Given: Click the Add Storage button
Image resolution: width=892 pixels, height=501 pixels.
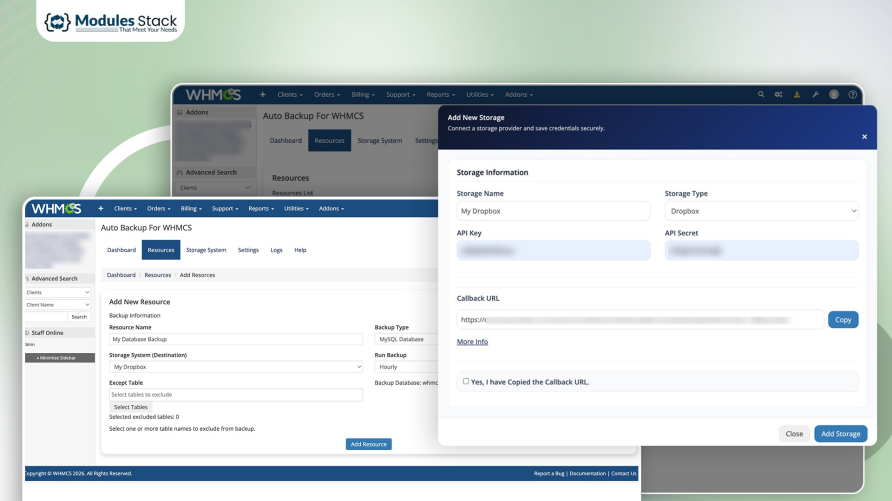Looking at the screenshot, I should tap(840, 434).
